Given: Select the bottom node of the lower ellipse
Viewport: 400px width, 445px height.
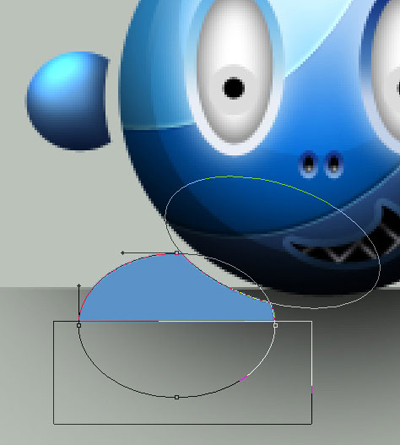Looking at the screenshot, I should 177,397.
